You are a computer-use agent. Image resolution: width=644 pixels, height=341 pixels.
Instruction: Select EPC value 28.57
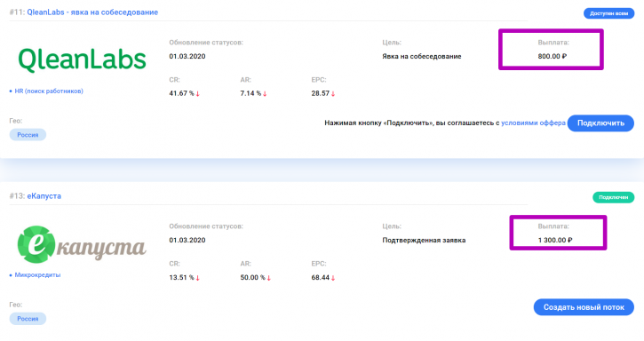pos(321,93)
